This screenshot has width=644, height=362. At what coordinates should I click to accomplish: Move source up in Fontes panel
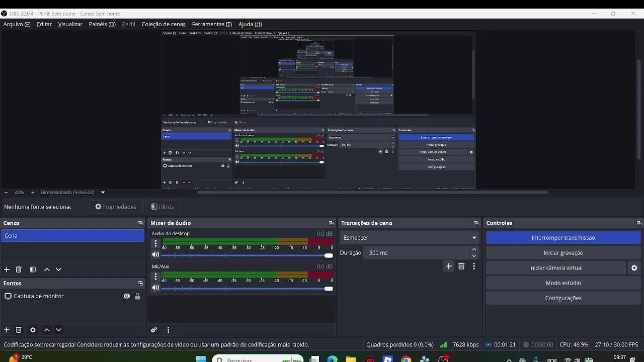(x=47, y=330)
